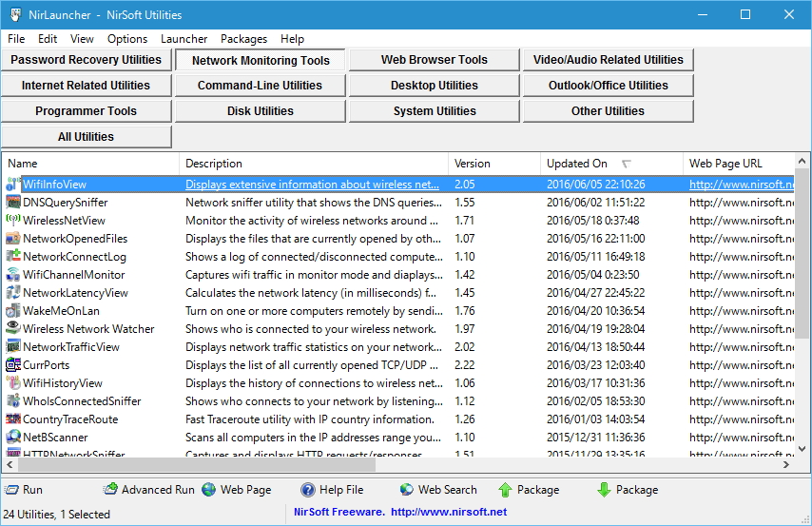812x526 pixels.
Task: Show Other Utilities group
Action: [x=608, y=111]
